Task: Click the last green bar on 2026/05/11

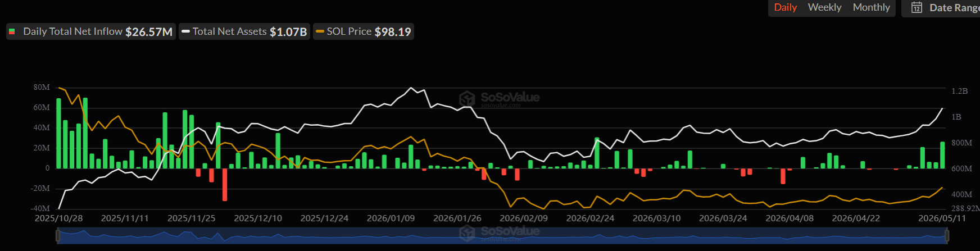Action: click(x=942, y=155)
